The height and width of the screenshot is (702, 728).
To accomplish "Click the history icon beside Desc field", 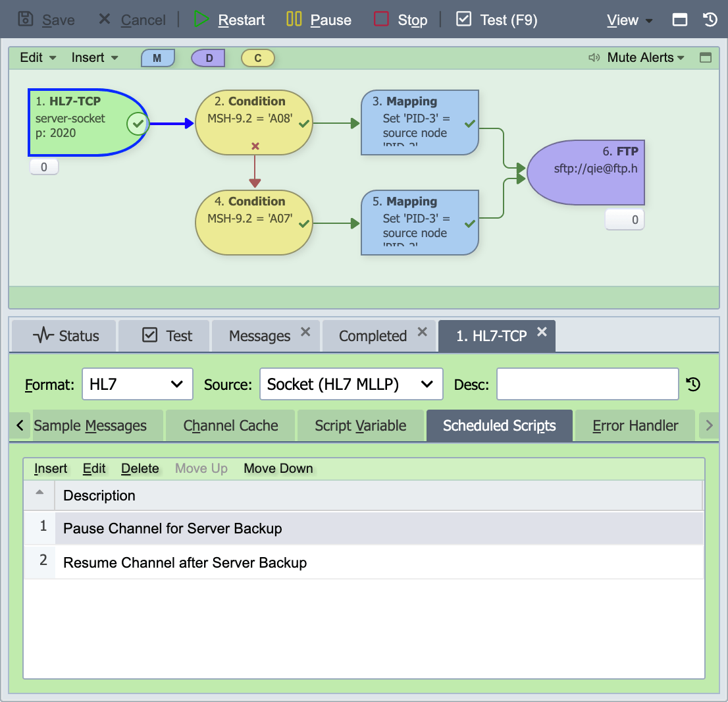I will pos(693,384).
